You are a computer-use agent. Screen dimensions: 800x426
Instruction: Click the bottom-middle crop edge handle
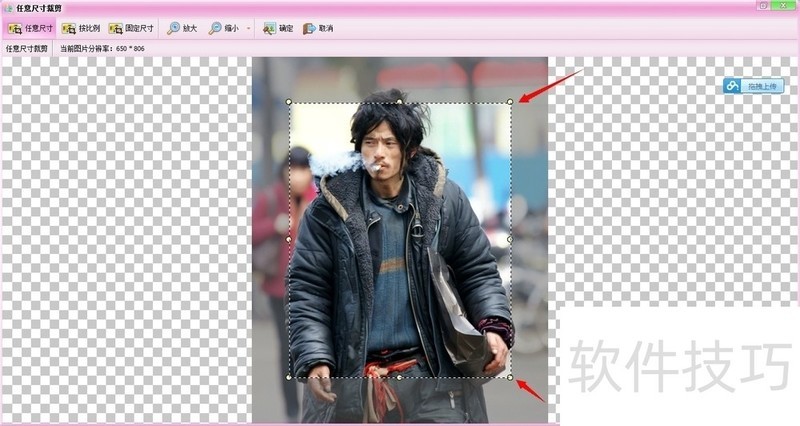tap(399, 378)
